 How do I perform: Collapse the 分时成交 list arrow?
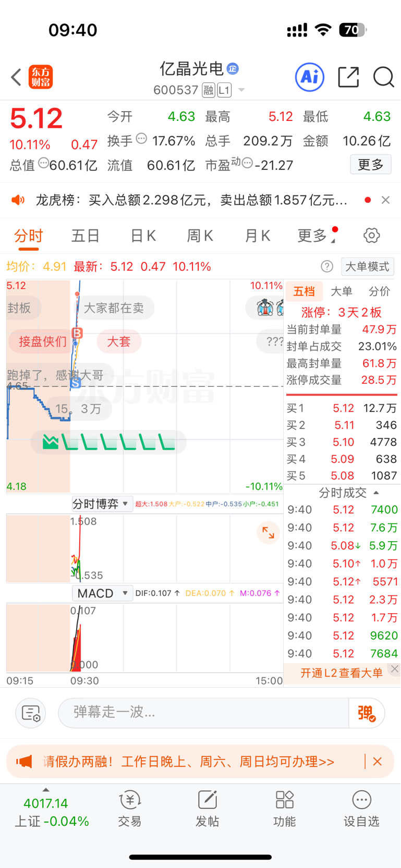[x=376, y=493]
